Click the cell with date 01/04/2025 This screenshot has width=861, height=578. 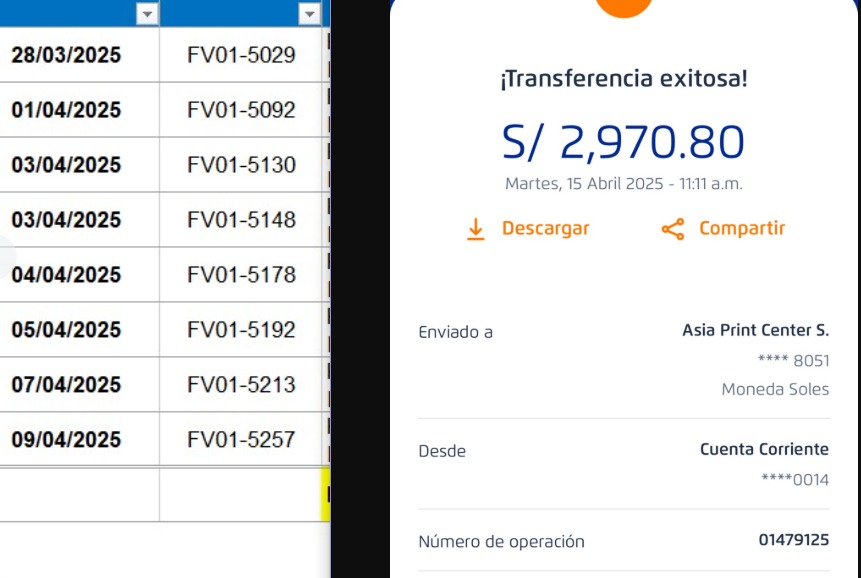[66, 110]
